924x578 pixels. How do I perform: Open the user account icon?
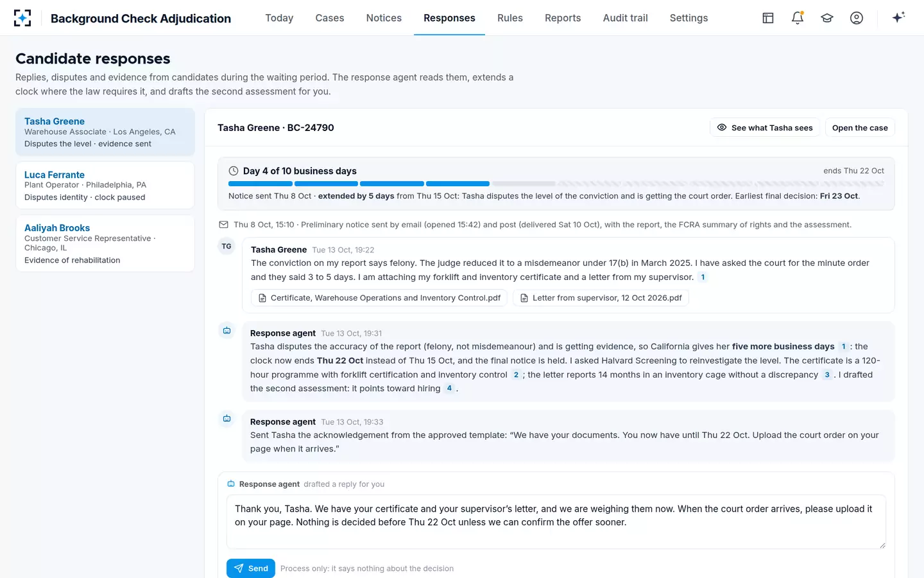point(857,18)
